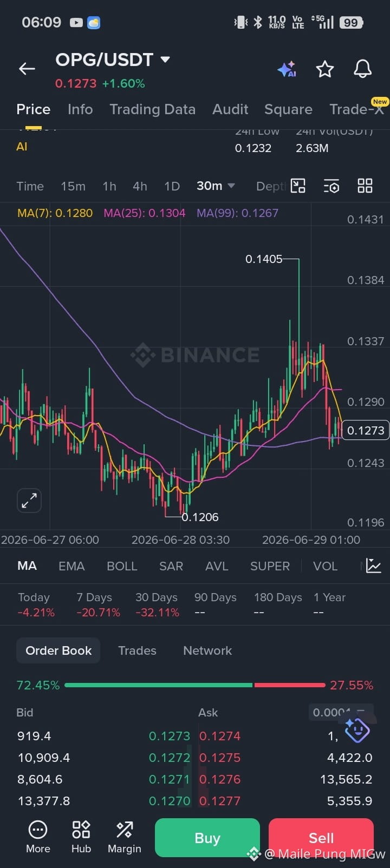The image size is (390, 868).
Task: Select the Time chart interval
Action: 30,186
